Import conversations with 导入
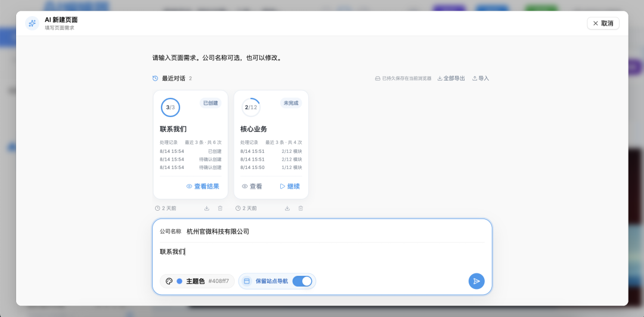The width and height of the screenshot is (644, 317). [481, 78]
